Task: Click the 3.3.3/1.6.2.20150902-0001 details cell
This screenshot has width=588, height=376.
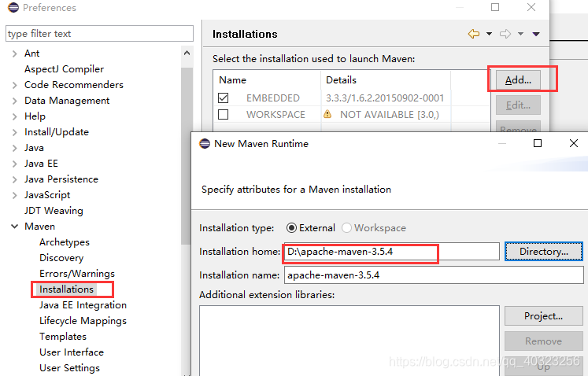Action: click(x=385, y=98)
